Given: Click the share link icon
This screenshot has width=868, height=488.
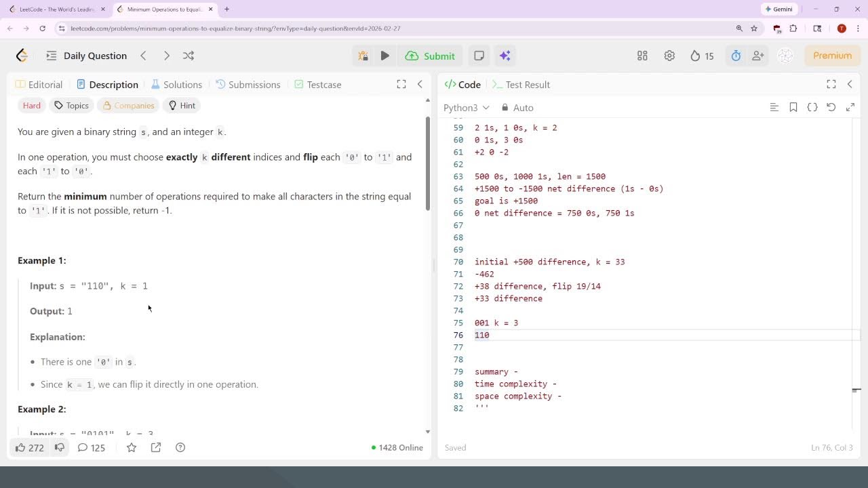Looking at the screenshot, I should tap(156, 447).
